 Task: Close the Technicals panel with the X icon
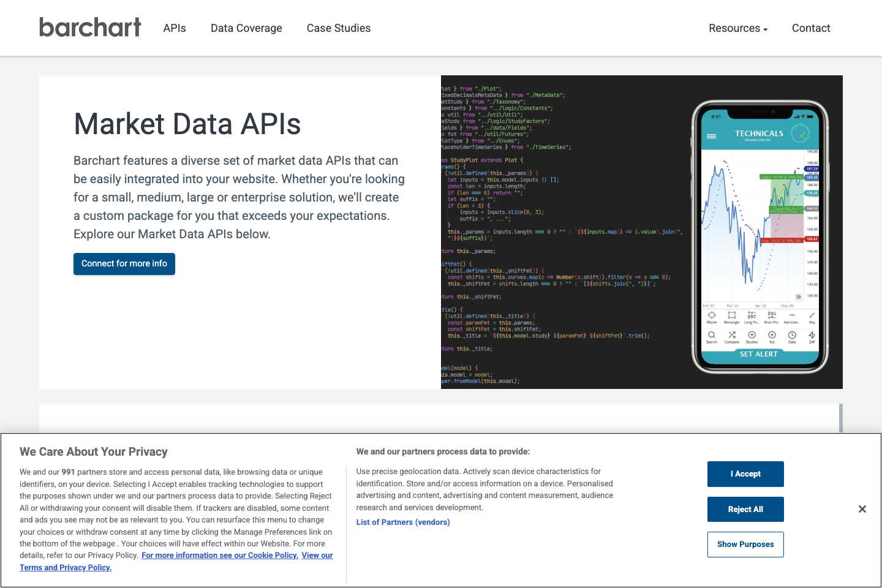tap(801, 134)
